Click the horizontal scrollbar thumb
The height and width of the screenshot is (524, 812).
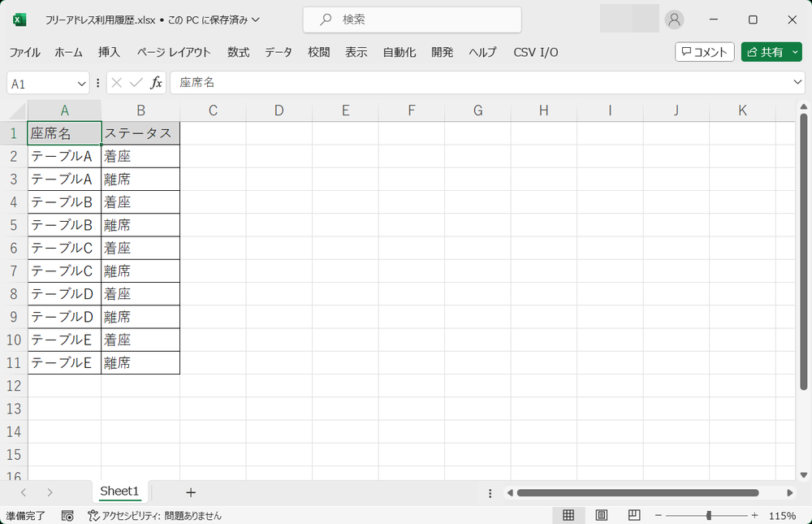click(x=637, y=493)
